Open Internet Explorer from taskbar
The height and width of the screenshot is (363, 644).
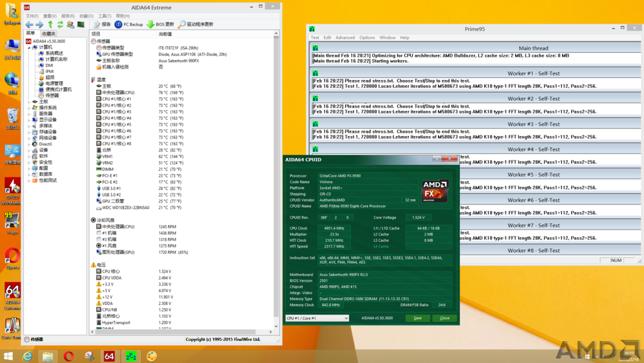coord(27,356)
